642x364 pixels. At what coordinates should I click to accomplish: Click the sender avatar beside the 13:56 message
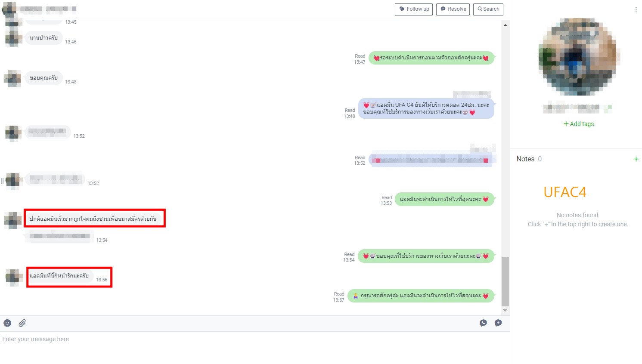[x=13, y=278]
